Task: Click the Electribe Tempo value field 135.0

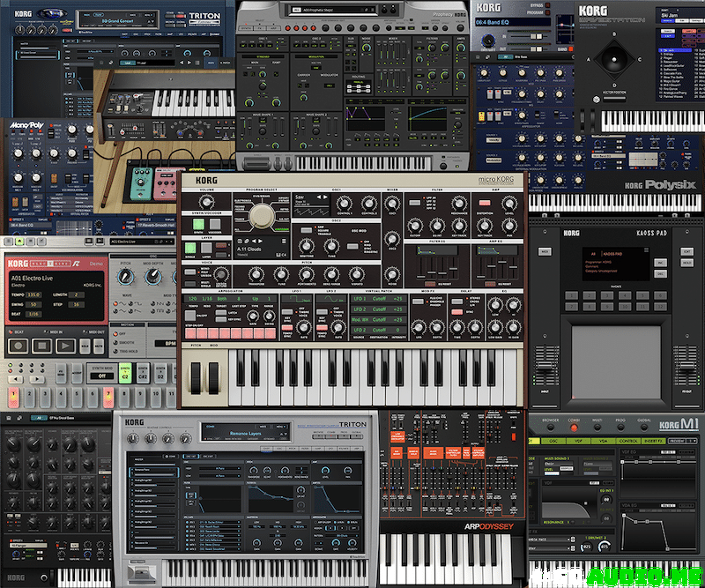Action: click(x=33, y=294)
